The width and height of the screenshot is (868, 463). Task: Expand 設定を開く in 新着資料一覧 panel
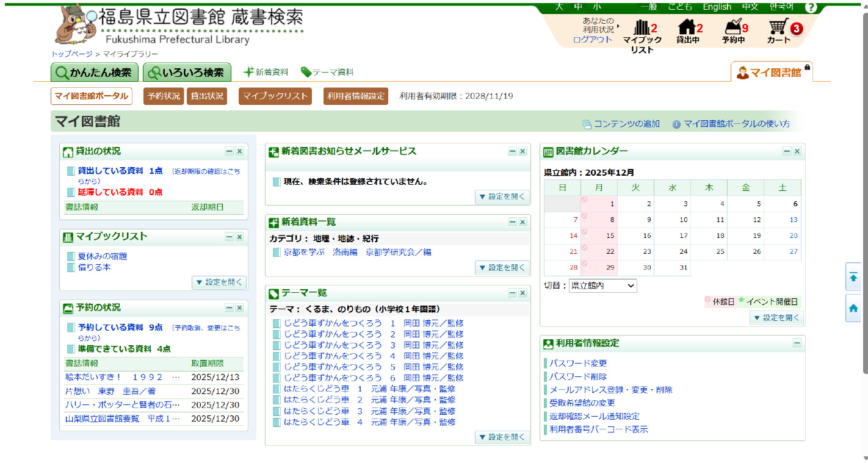(502, 267)
